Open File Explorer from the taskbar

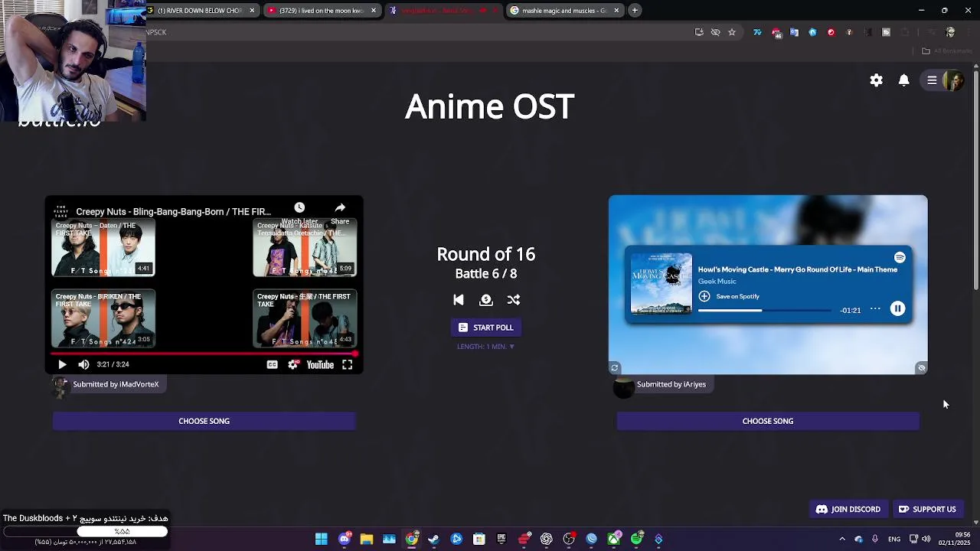[x=367, y=540]
